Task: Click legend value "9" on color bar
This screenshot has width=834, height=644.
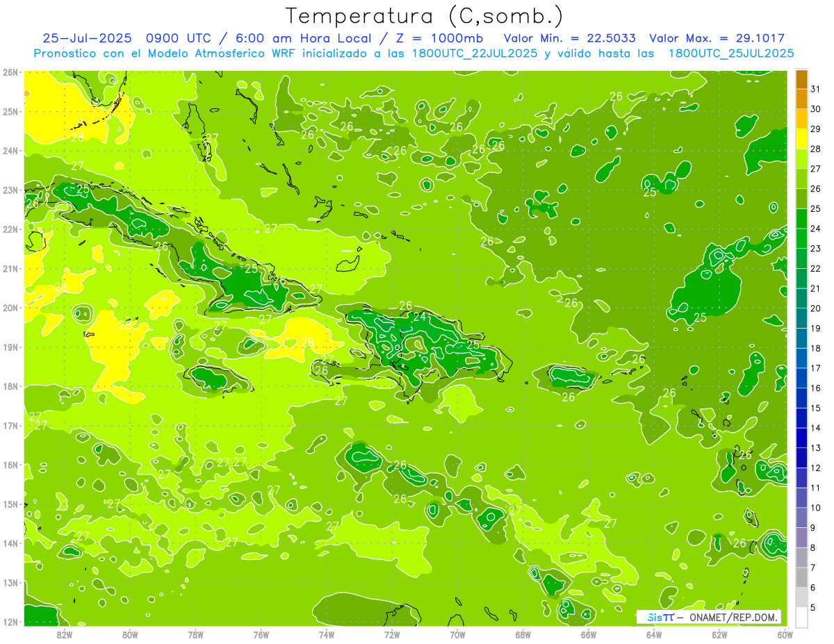Action: [813, 528]
